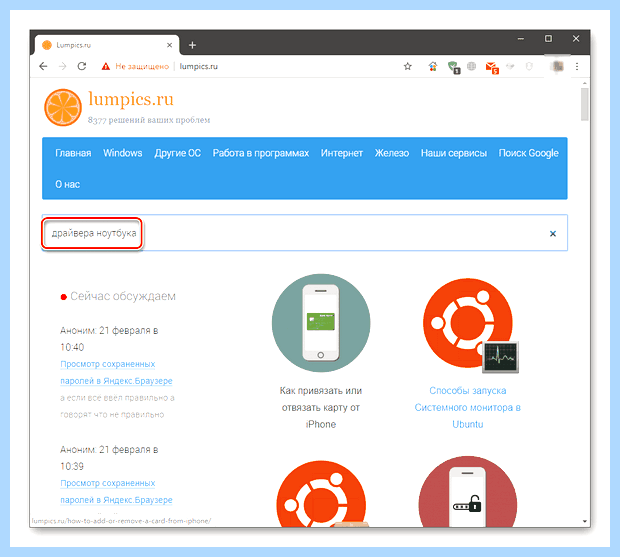This screenshot has width=620, height=557.
Task: Click the lumpics.ru address bar URL
Action: [198, 66]
